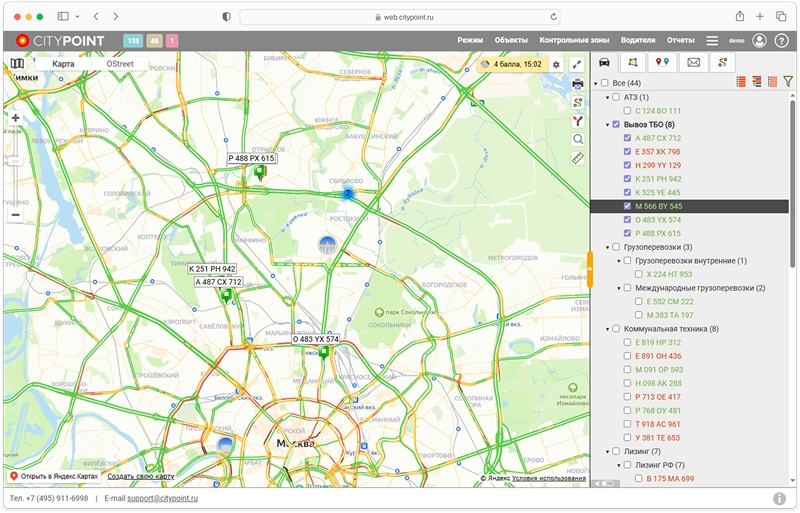The height and width of the screenshot is (513, 800).
Task: Collapse the Вывоз ТБО group
Action: coord(606,125)
